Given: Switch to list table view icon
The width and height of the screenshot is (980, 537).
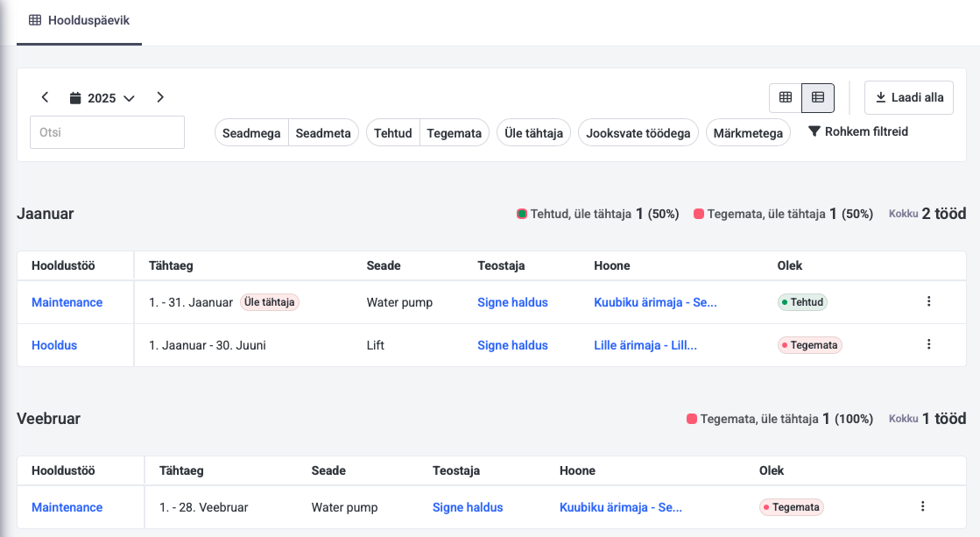Looking at the screenshot, I should click(818, 97).
